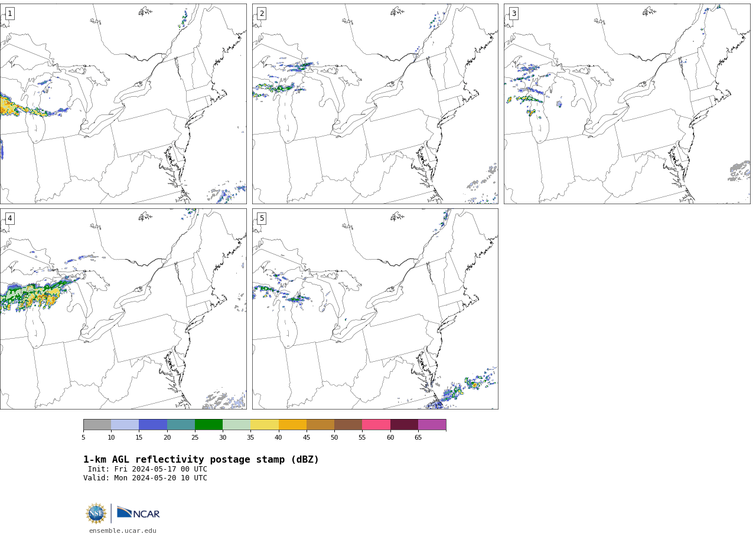The width and height of the screenshot is (756, 537).
Task: Click the NSF logo icon
Action: [x=96, y=513]
